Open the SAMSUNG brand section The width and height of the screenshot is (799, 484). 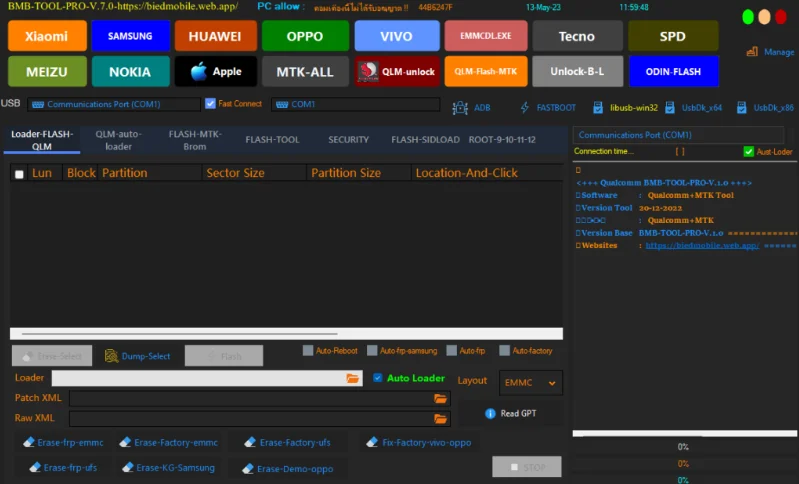[130, 36]
